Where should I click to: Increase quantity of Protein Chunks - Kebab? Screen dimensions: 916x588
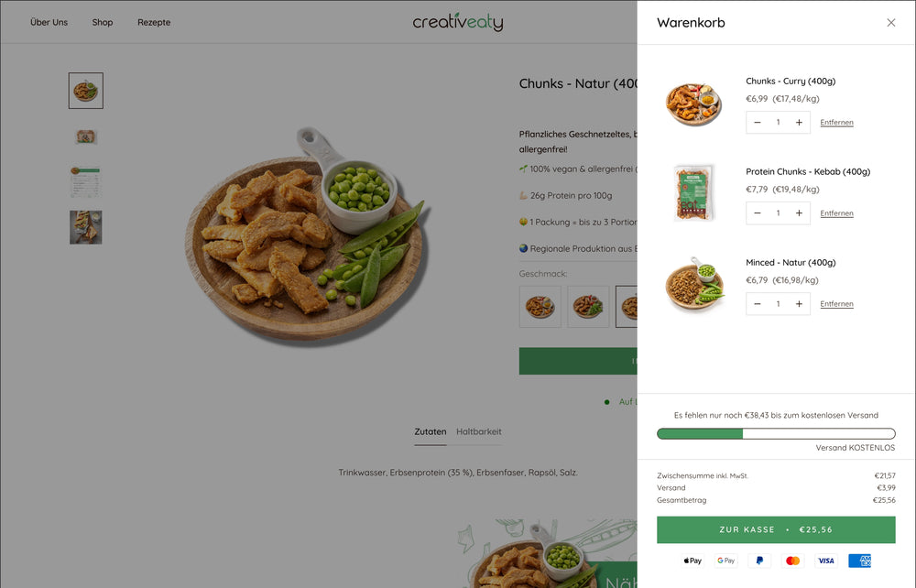(798, 212)
